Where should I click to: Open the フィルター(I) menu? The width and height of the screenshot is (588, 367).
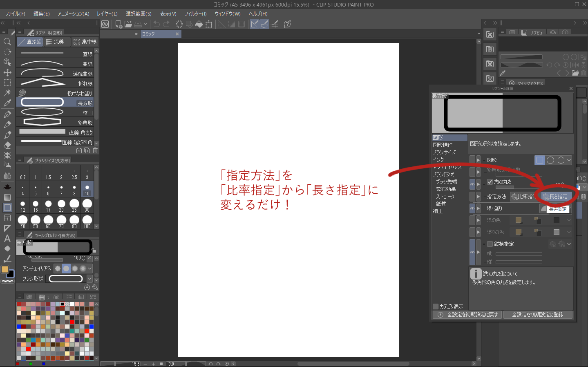click(x=195, y=13)
